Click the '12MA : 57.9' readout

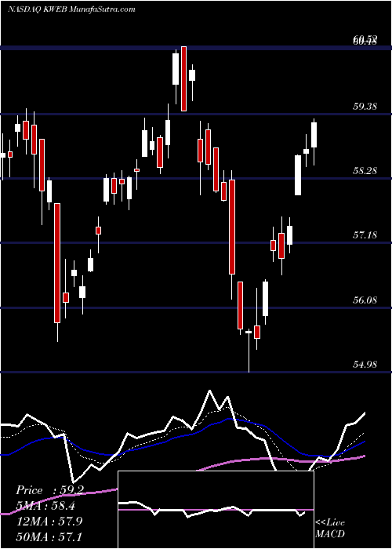[49, 521]
